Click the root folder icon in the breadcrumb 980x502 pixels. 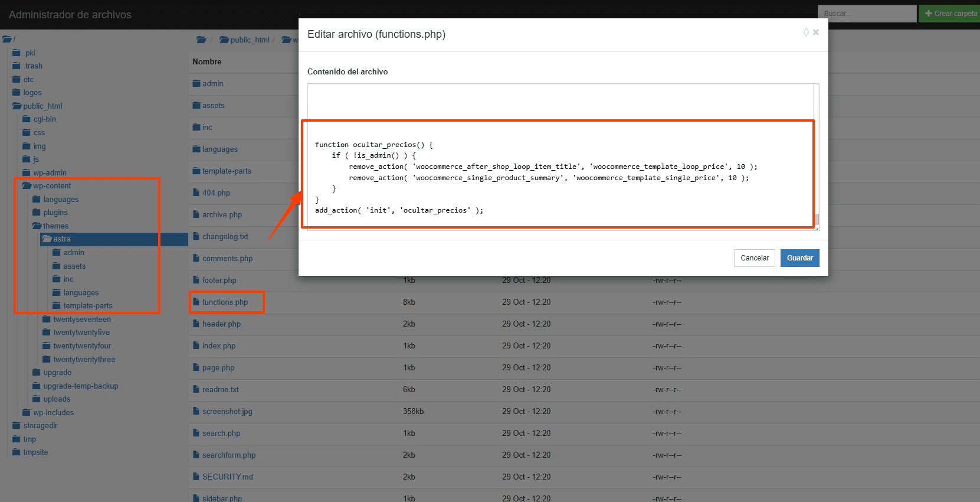point(201,40)
